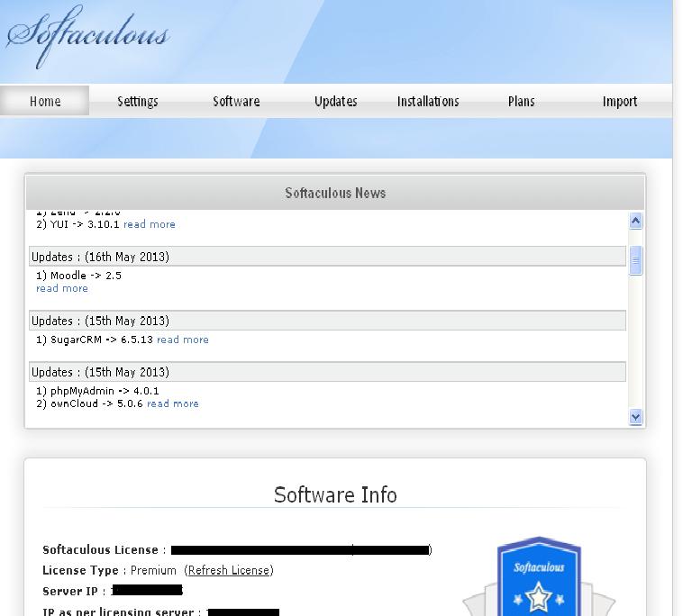The image size is (692, 616).
Task: Select the SugarCRM -> 6.5.13 entry
Action: pyautogui.click(x=95, y=340)
